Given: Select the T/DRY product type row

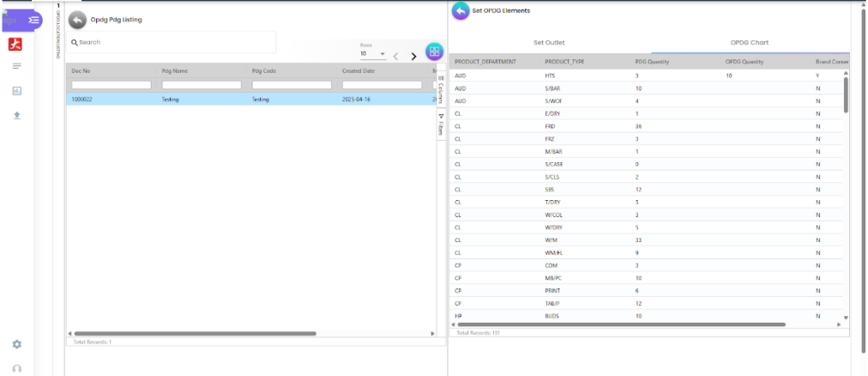Looking at the screenshot, I should coord(646,202).
